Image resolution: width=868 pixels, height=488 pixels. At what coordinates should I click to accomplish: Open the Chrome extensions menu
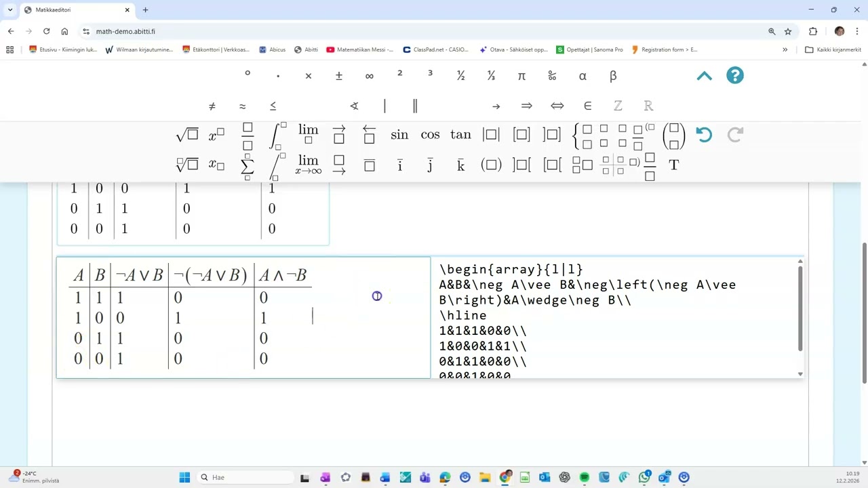click(x=813, y=31)
